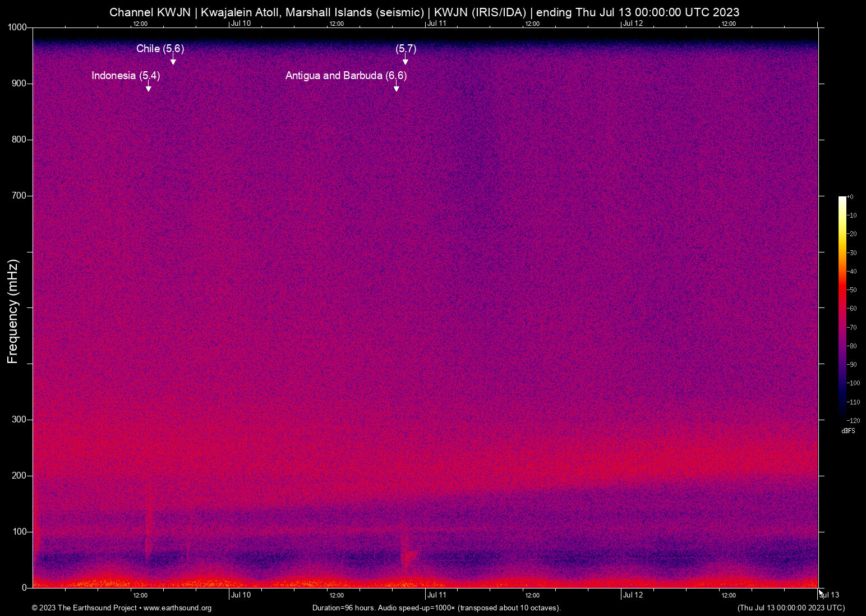The height and width of the screenshot is (616, 866).
Task: Click the 100 mHz frequency tick label
Action: (20, 532)
